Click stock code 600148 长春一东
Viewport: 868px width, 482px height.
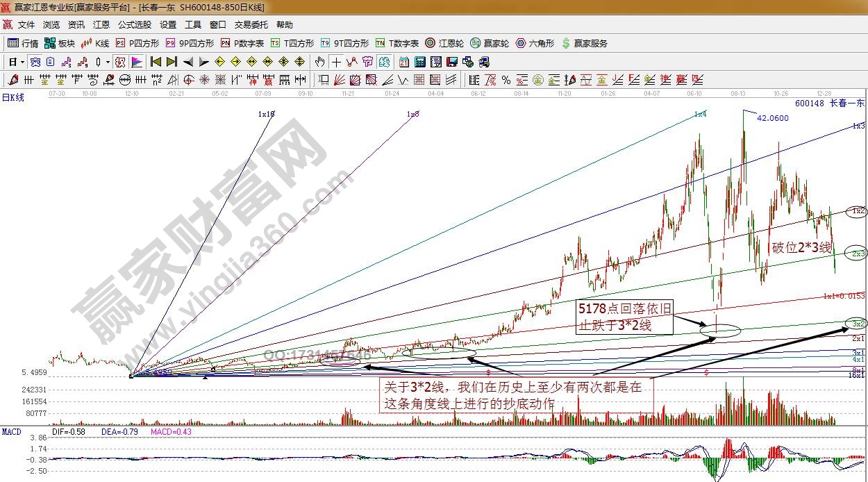[x=830, y=103]
